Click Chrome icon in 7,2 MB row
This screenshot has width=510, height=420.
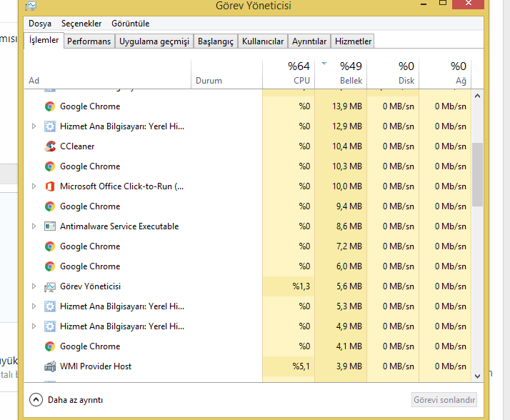[50, 246]
